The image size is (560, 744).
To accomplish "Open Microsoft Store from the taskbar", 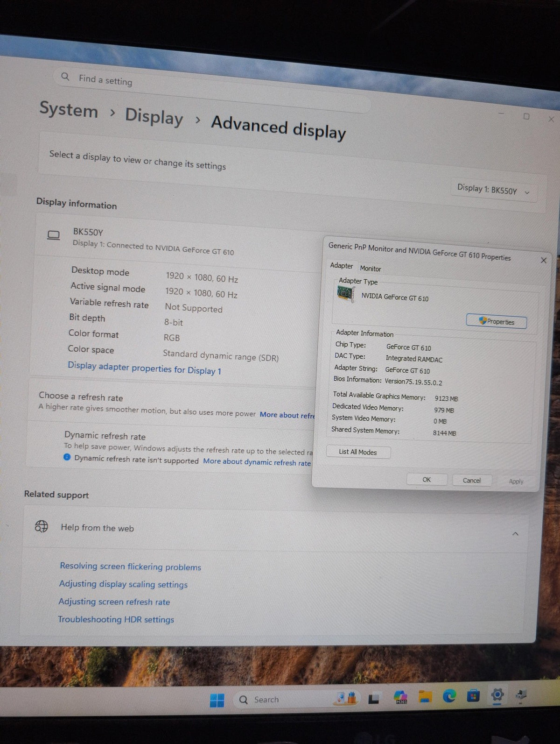I will [473, 696].
